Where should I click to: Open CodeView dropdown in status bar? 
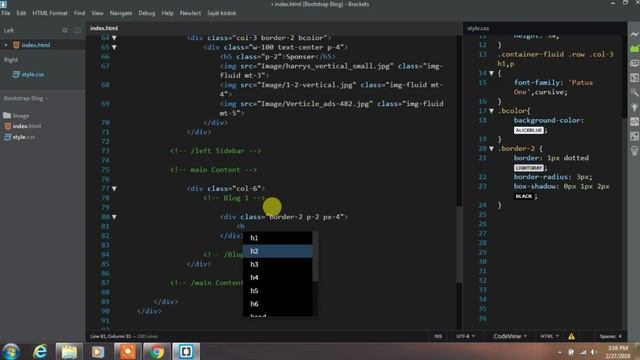coord(510,336)
